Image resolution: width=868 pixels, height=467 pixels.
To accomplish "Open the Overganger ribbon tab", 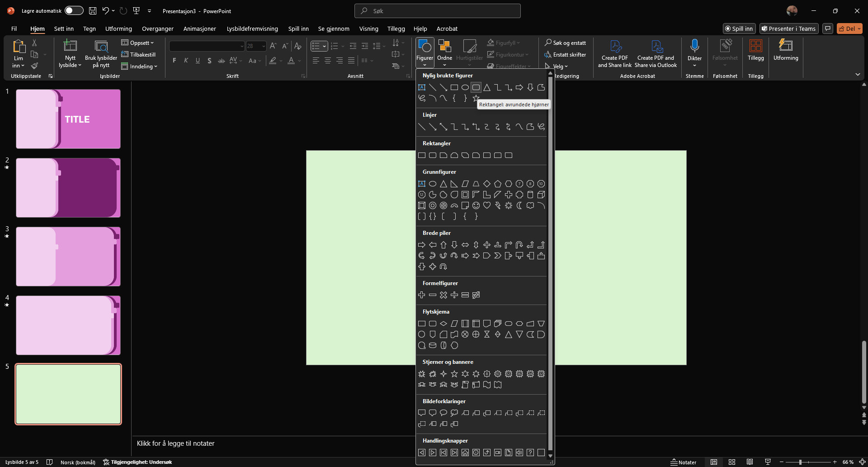I will click(x=157, y=29).
